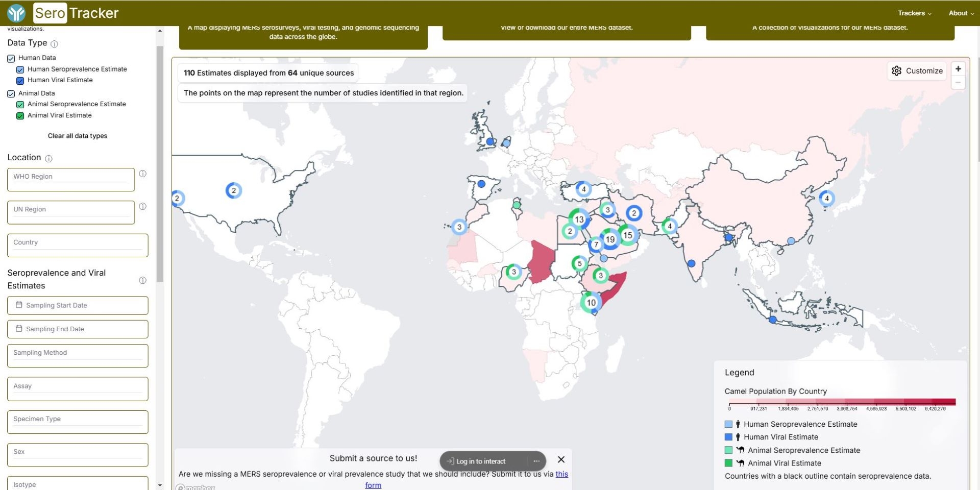The image size is (980, 490).
Task: Click the Location info icon
Action: pyautogui.click(x=48, y=159)
